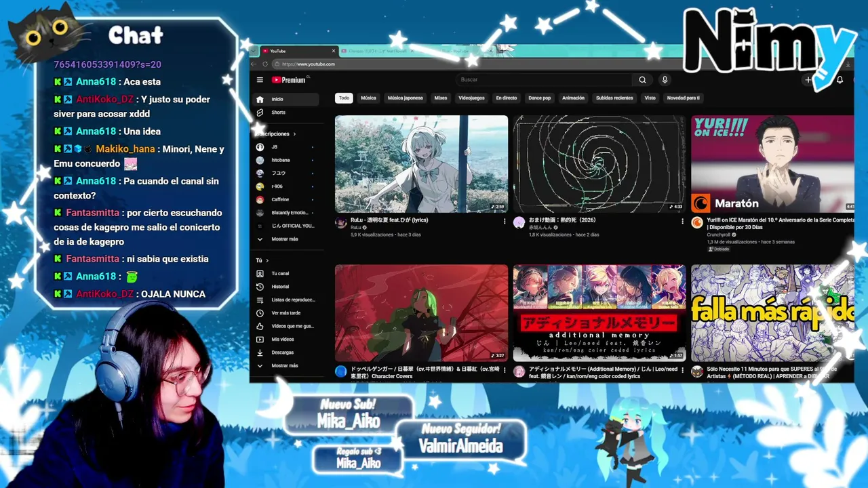Open the Crunchyroll channel avatar
The image size is (868, 488).
[x=696, y=223]
